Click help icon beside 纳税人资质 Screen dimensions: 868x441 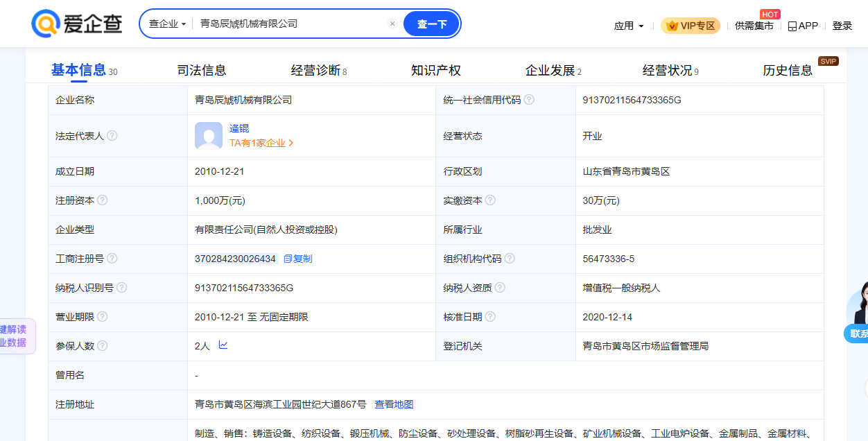500,288
